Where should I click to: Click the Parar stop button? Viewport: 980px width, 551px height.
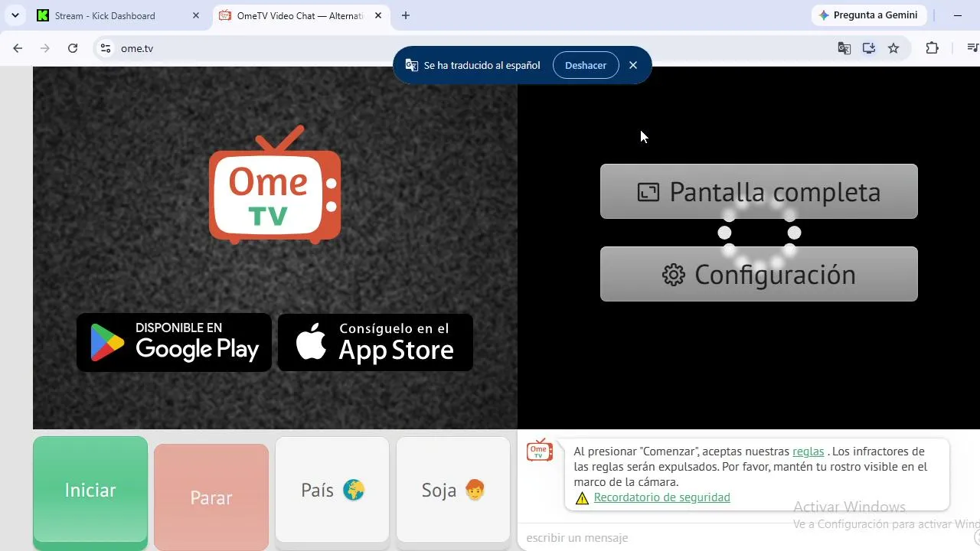(211, 497)
